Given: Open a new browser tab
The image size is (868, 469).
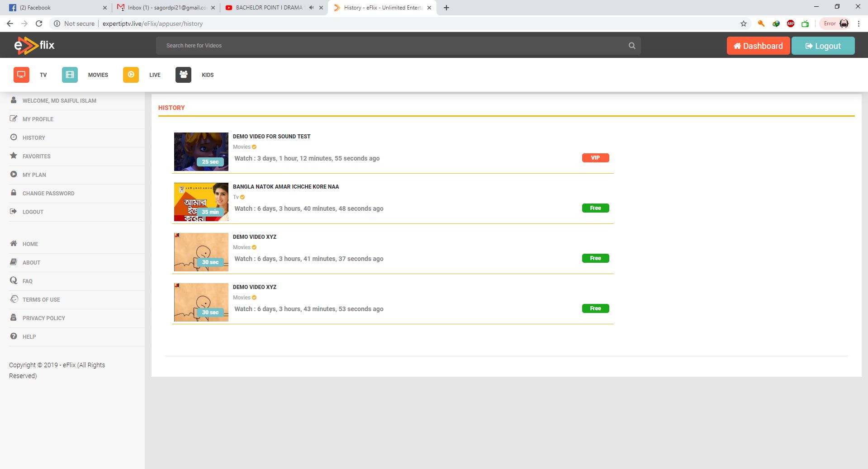Looking at the screenshot, I should [x=446, y=8].
